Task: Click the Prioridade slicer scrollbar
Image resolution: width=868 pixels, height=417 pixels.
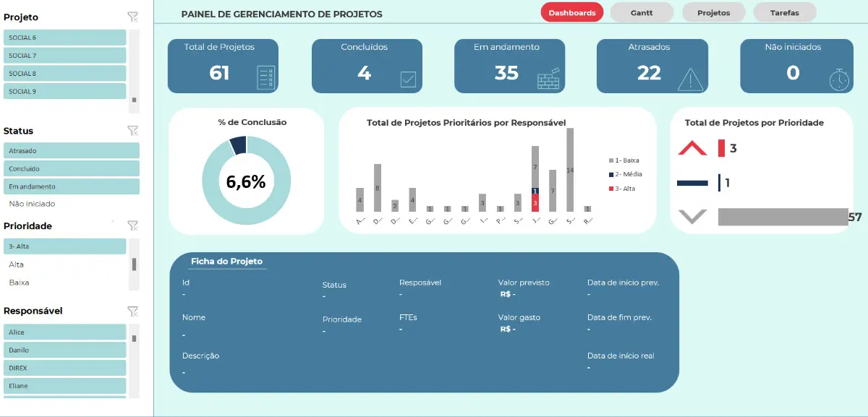Action: pyautogui.click(x=135, y=265)
